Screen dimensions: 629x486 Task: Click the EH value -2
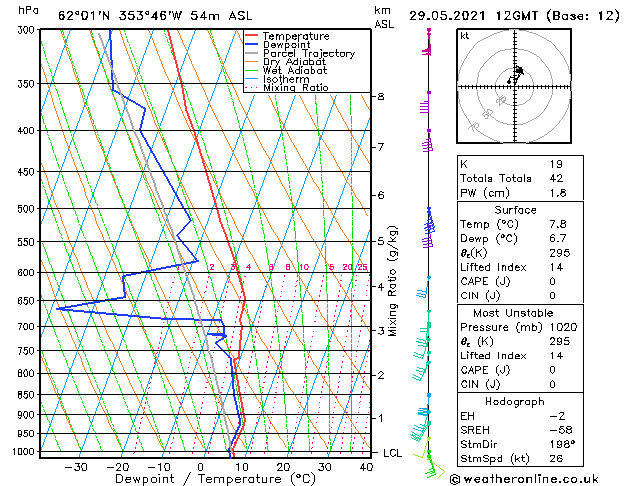click(x=557, y=416)
